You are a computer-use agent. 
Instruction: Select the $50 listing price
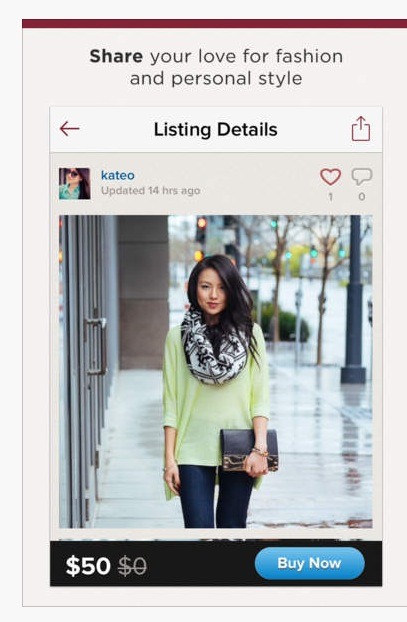coord(88,566)
